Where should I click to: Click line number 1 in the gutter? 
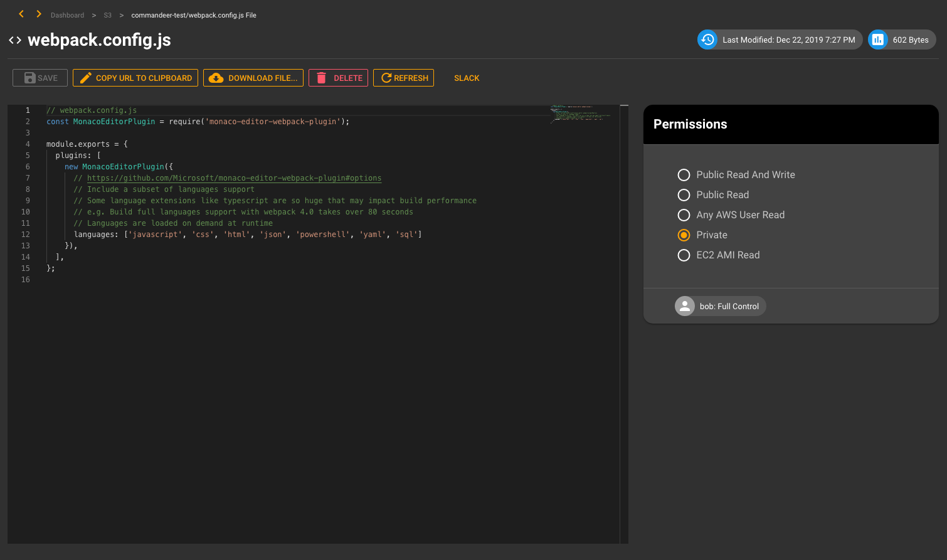tap(28, 110)
